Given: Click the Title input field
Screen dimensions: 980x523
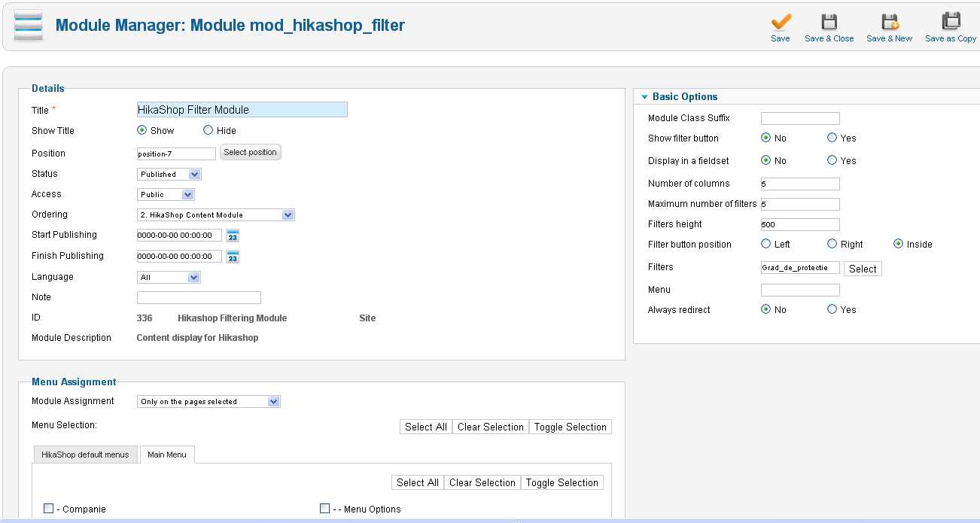Looking at the screenshot, I should (x=242, y=110).
